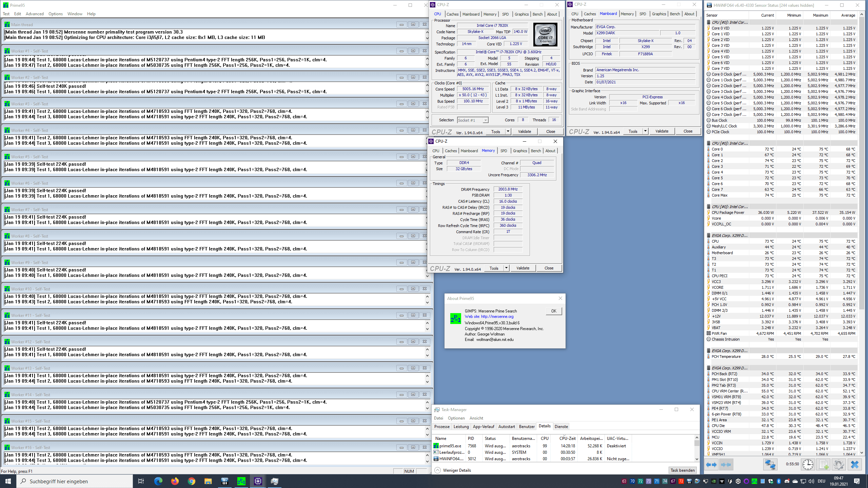Open Tools dropdown arrow in CPU-Z CPU window

(x=508, y=131)
